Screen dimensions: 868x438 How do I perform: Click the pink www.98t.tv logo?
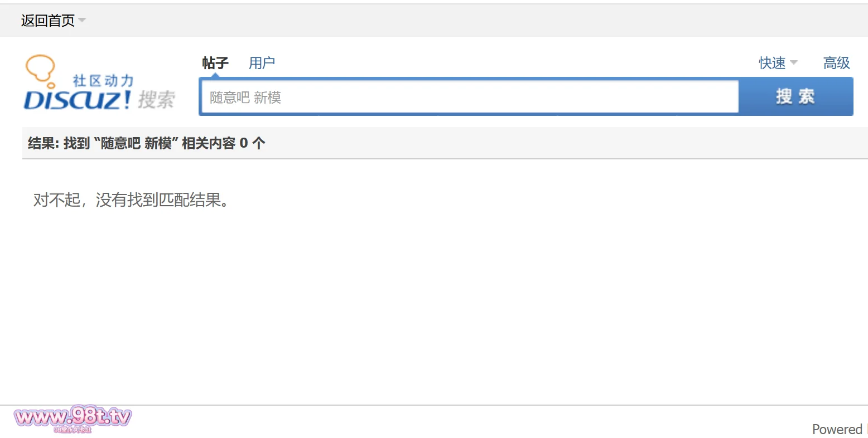(x=73, y=416)
